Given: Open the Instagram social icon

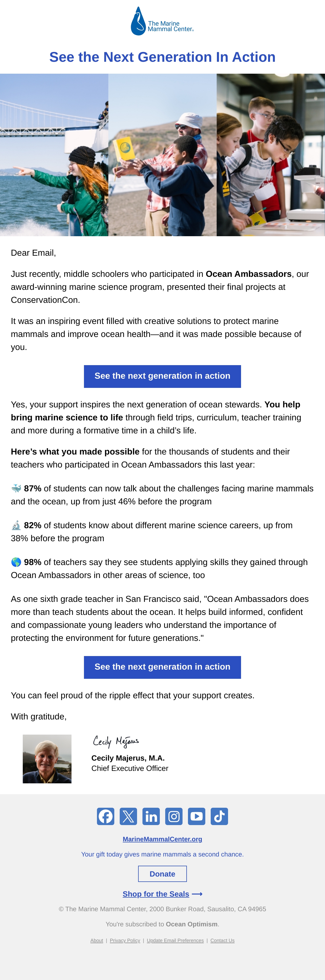Looking at the screenshot, I should (174, 816).
